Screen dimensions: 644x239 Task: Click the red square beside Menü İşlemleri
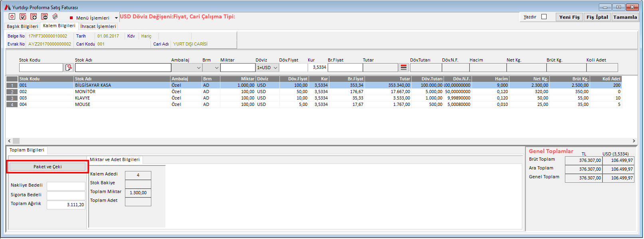click(71, 18)
